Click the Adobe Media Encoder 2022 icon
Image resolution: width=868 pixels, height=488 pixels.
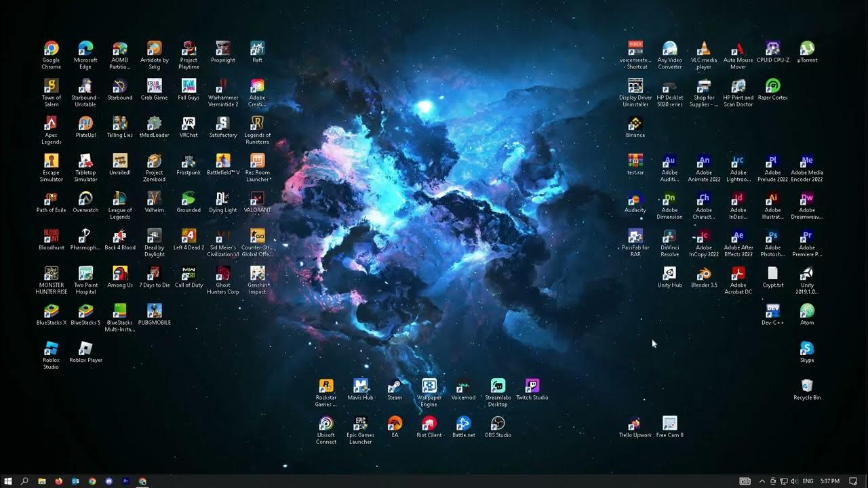[x=807, y=167]
